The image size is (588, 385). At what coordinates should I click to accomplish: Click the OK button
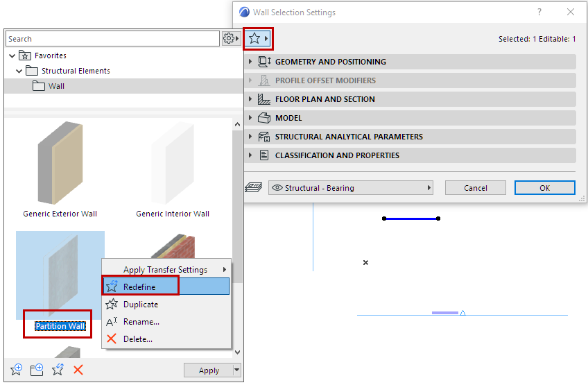point(544,187)
